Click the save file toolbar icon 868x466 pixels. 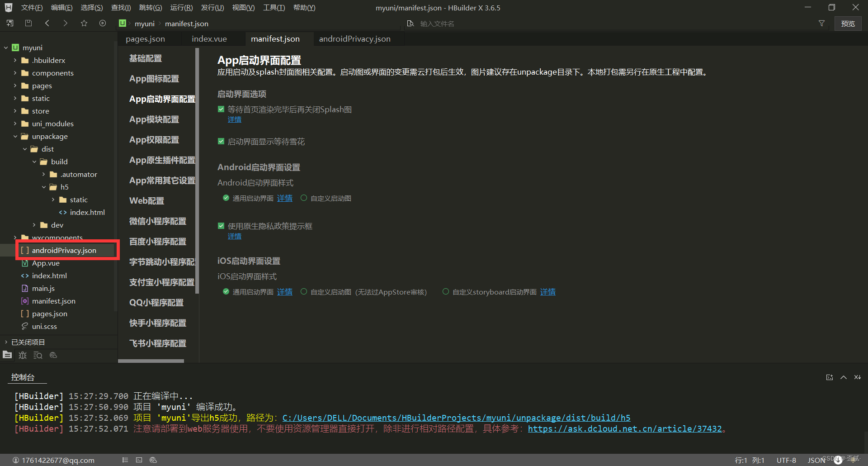click(28, 23)
